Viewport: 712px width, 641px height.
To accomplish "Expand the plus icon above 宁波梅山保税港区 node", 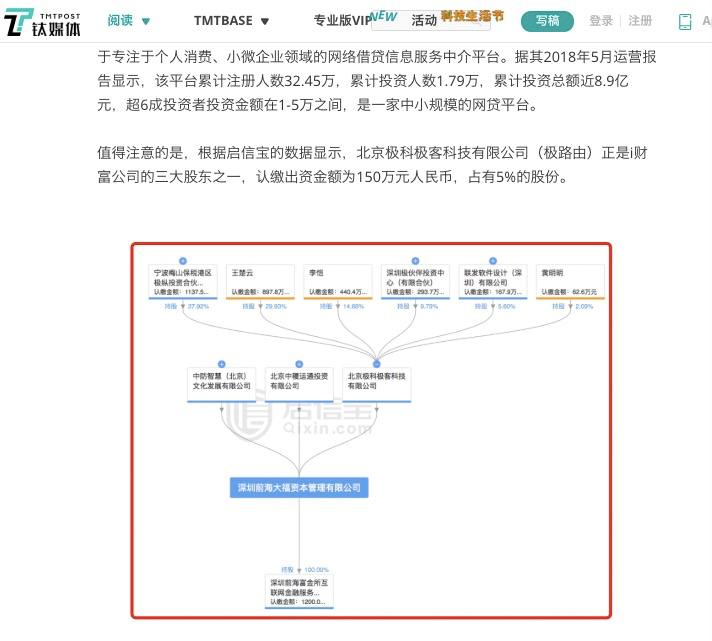I will point(183,261).
